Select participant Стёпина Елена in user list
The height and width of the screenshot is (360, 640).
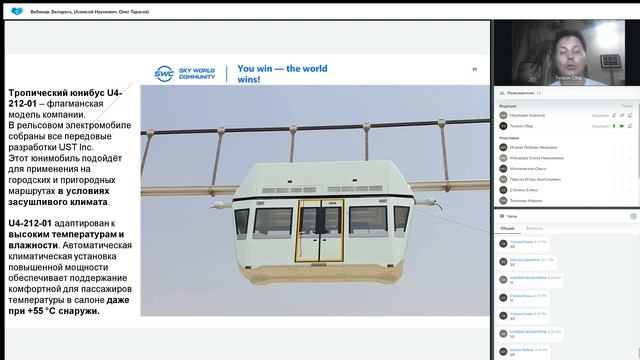click(x=524, y=190)
